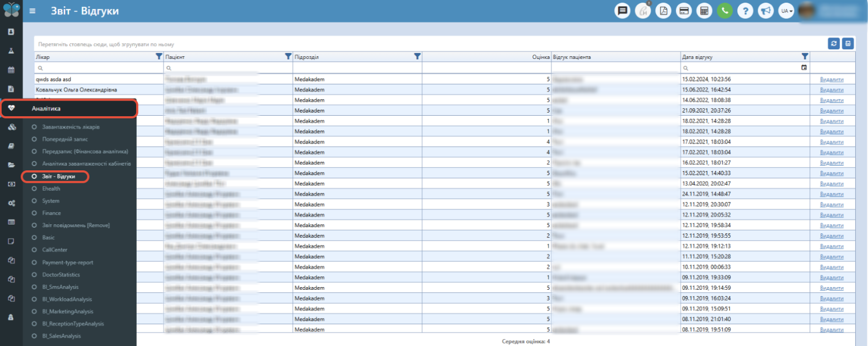Open Аналітика завантаженості кабінетів item
The height and width of the screenshot is (346, 868).
(86, 164)
